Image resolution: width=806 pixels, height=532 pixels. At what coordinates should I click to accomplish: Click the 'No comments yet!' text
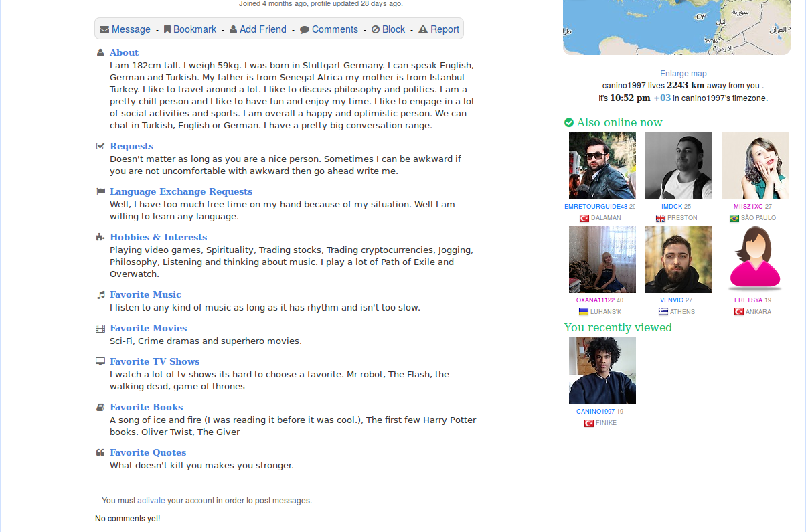pyautogui.click(x=127, y=519)
